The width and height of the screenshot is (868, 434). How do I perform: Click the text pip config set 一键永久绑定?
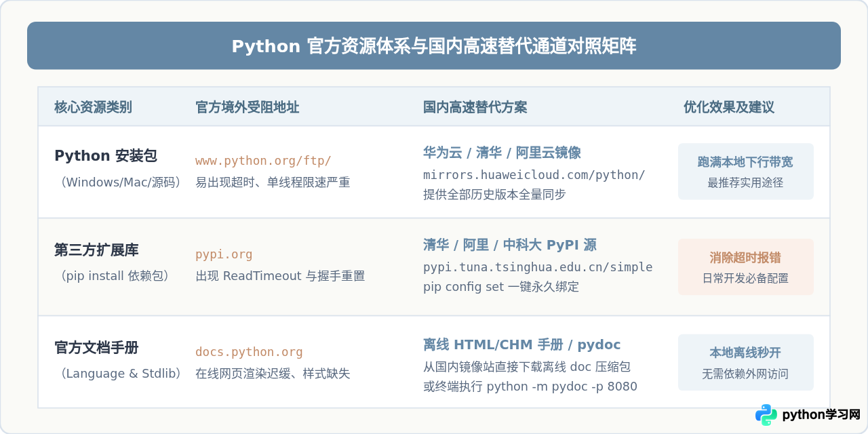pos(501,287)
